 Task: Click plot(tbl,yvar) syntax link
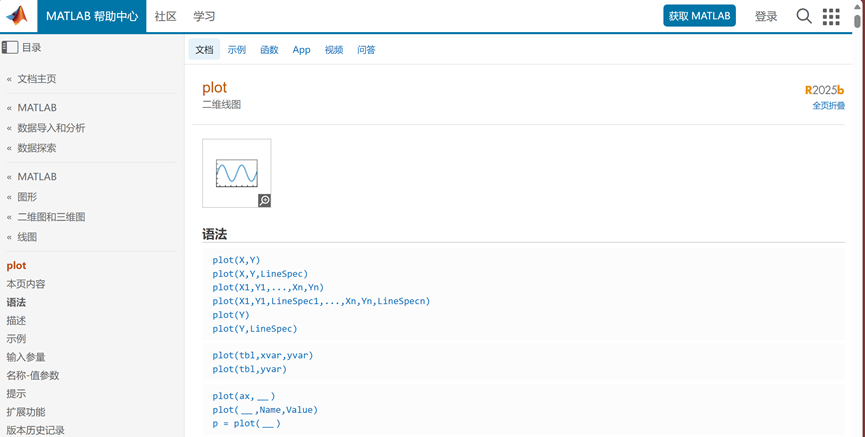[x=250, y=369]
